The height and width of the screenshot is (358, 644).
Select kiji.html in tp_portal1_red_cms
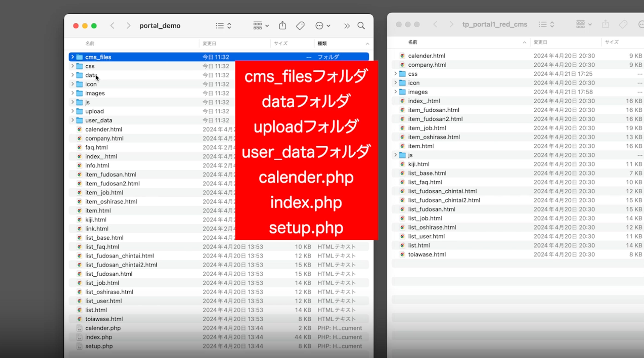[419, 164]
